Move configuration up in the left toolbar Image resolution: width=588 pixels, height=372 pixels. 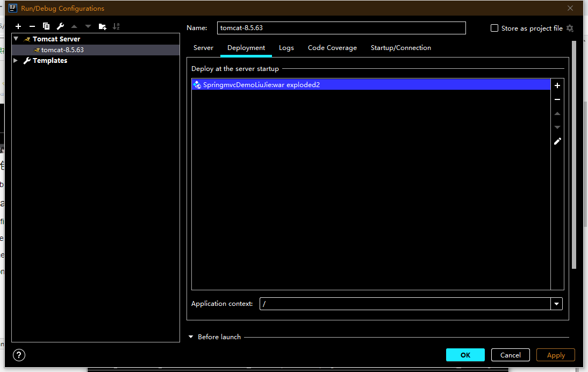[74, 26]
